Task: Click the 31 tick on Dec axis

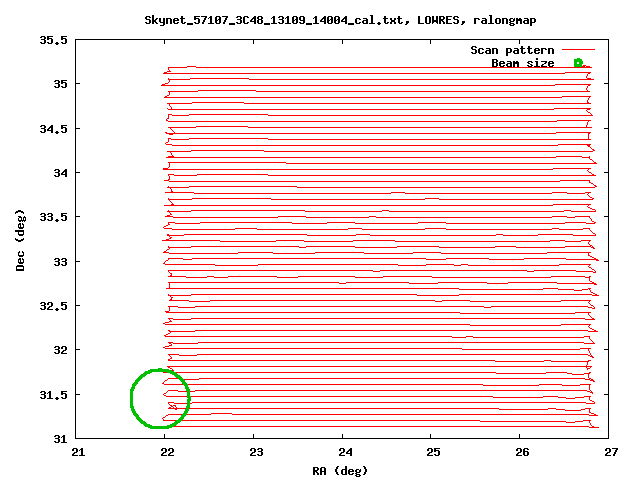Action: pyautogui.click(x=60, y=438)
